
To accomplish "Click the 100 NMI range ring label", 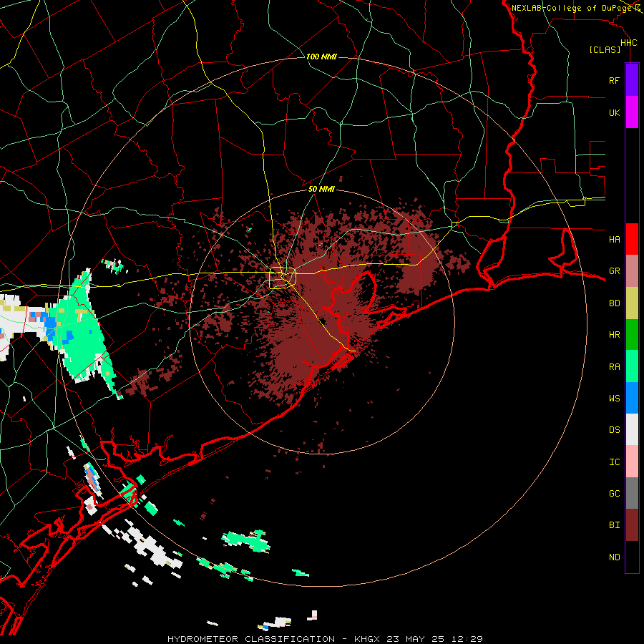I will tap(321, 57).
